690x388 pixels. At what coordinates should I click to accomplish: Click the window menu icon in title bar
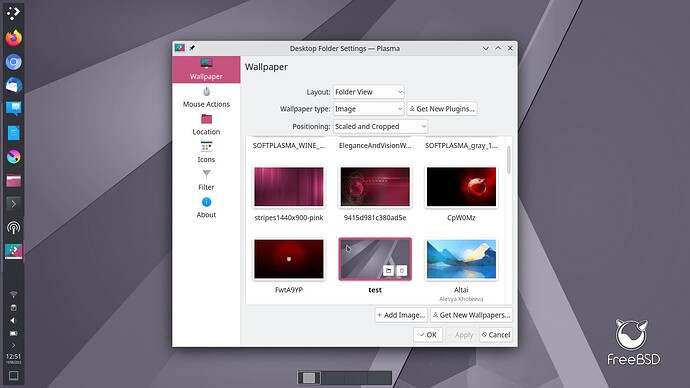180,48
